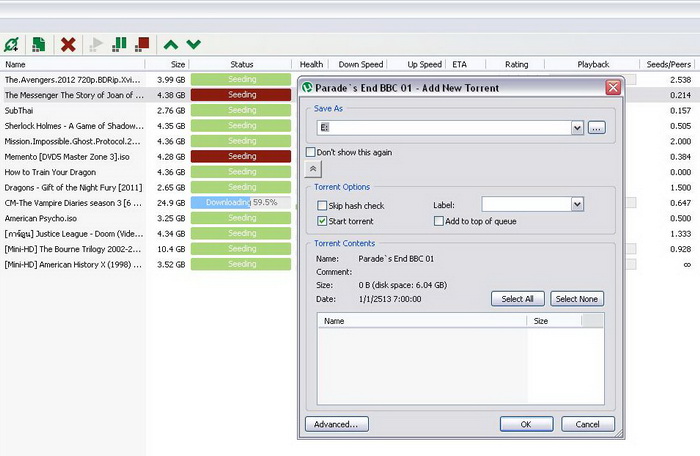This screenshot has width=700, height=456.
Task: Select The Messenger The Story of Joan torrent
Action: (74, 95)
